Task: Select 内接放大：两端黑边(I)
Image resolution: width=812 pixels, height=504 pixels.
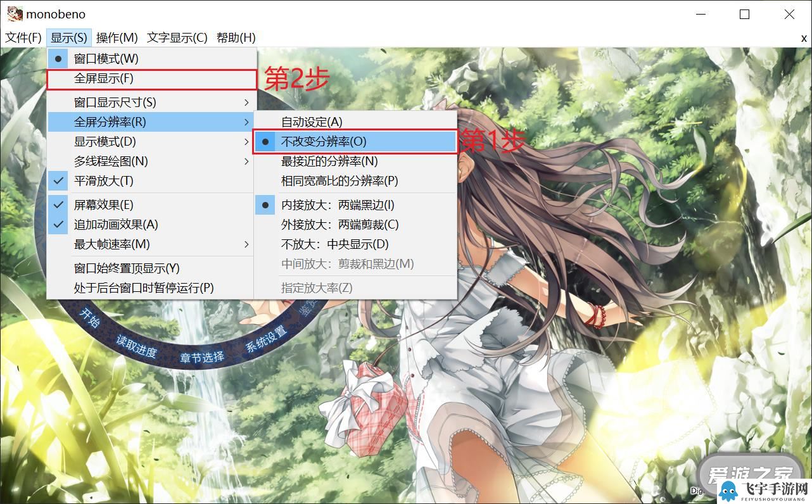Action: (x=355, y=205)
